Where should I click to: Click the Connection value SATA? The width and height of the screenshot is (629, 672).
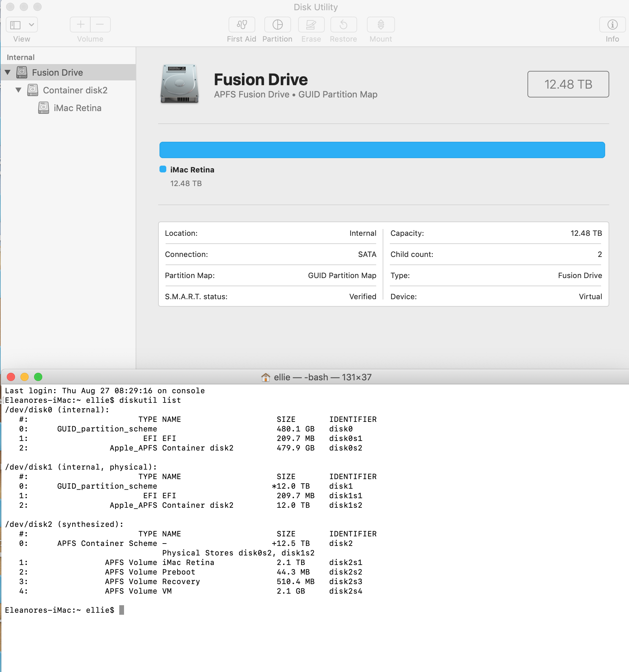click(x=367, y=254)
